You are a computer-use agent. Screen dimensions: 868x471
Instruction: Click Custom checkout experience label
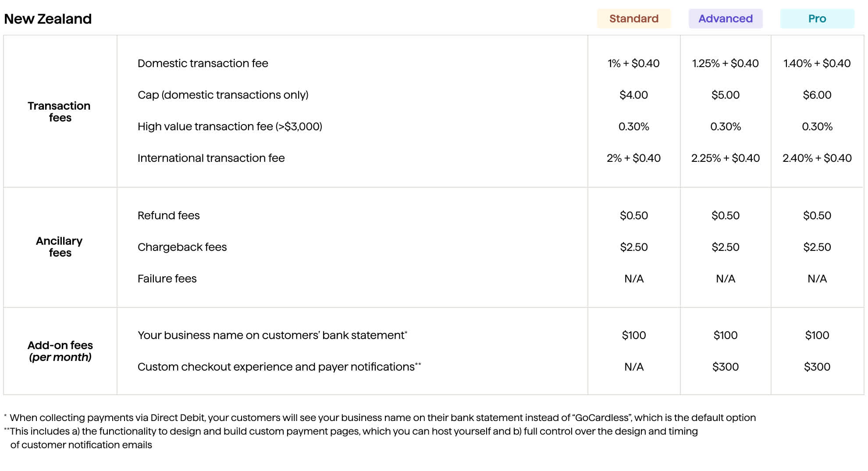tap(278, 367)
